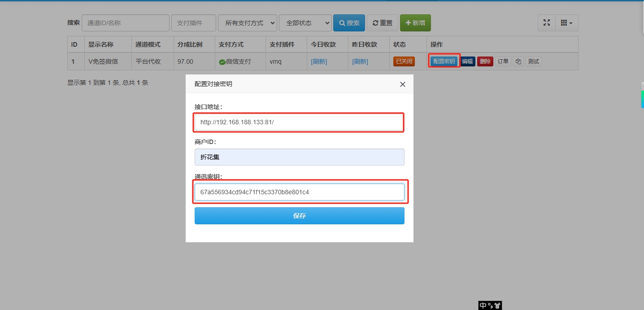The image size is (644, 310).
Task: Refresh today's income via 刷新 link
Action: 319,61
